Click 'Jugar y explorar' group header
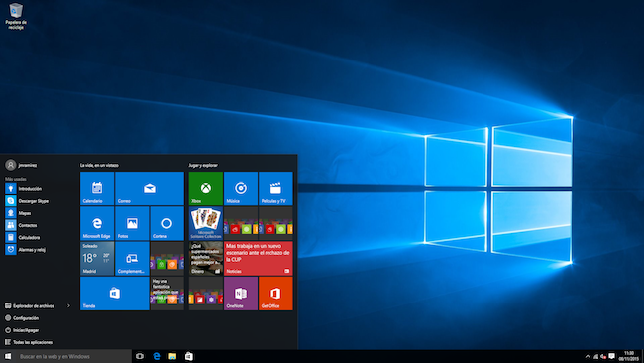644x363 pixels. coord(203,165)
